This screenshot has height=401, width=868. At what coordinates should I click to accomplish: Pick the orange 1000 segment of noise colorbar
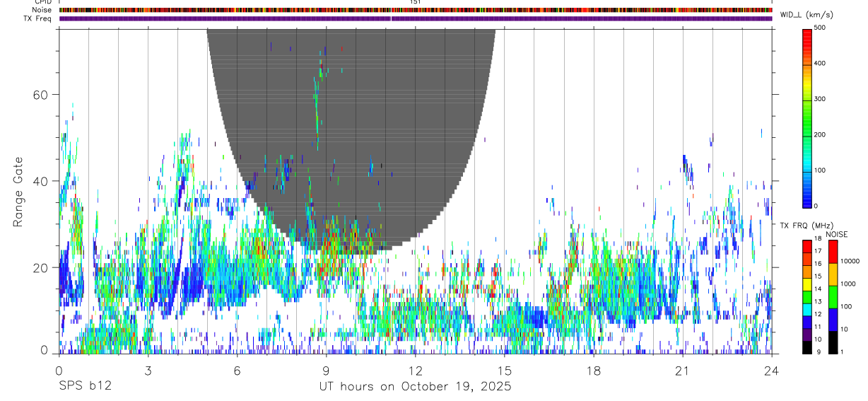click(833, 274)
